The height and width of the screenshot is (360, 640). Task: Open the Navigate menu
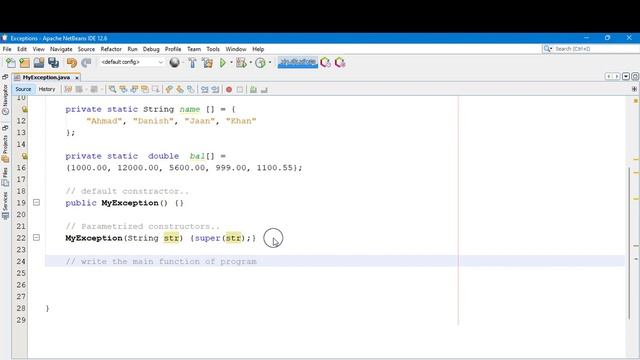[x=61, y=49]
